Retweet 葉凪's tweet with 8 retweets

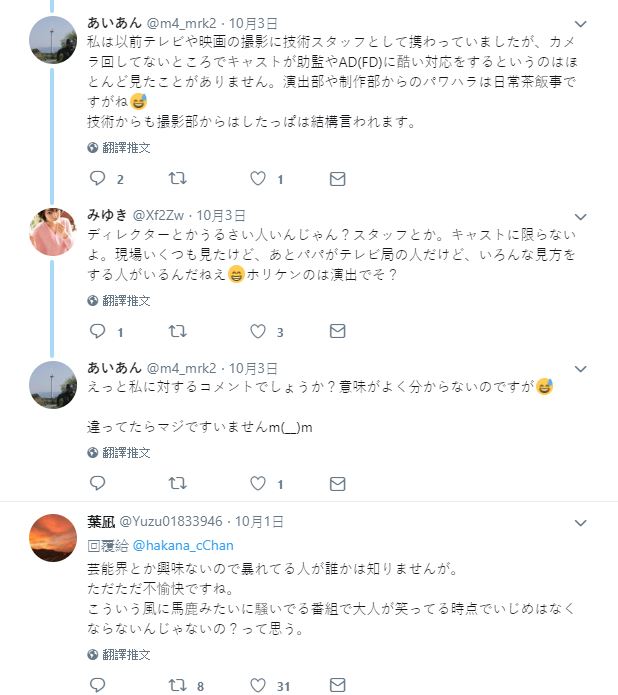click(177, 686)
